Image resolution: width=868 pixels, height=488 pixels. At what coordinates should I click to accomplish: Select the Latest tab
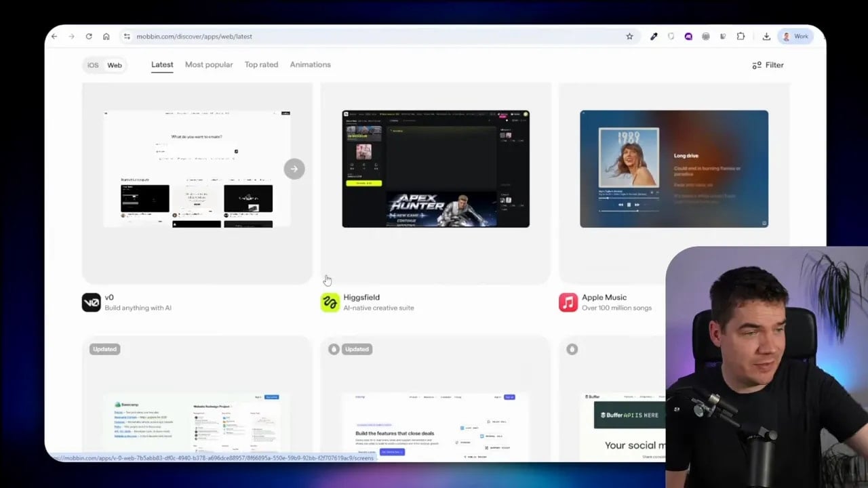tap(162, 65)
